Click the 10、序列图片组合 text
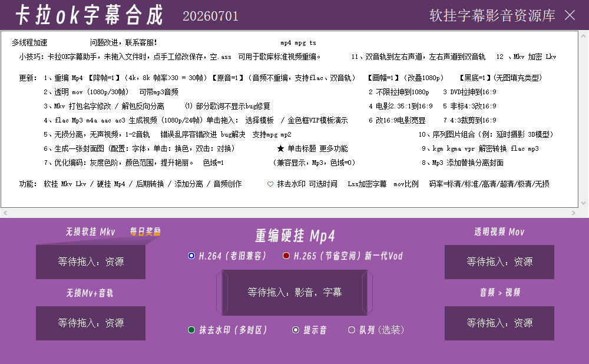 [x=486, y=134]
